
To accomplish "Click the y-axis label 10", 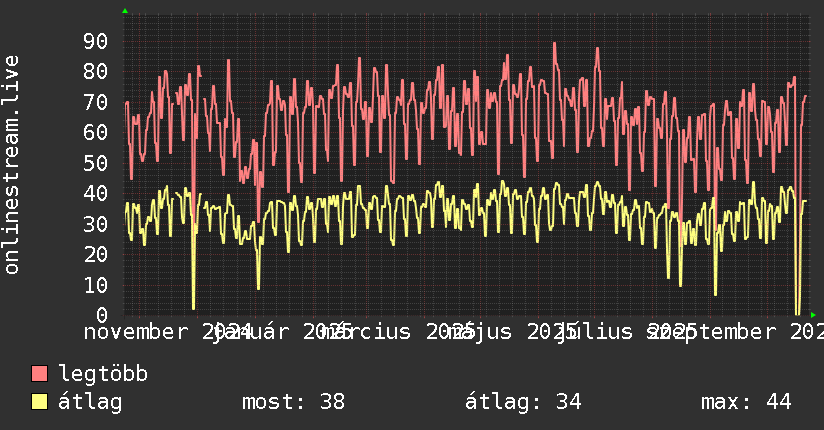I will click(95, 285).
